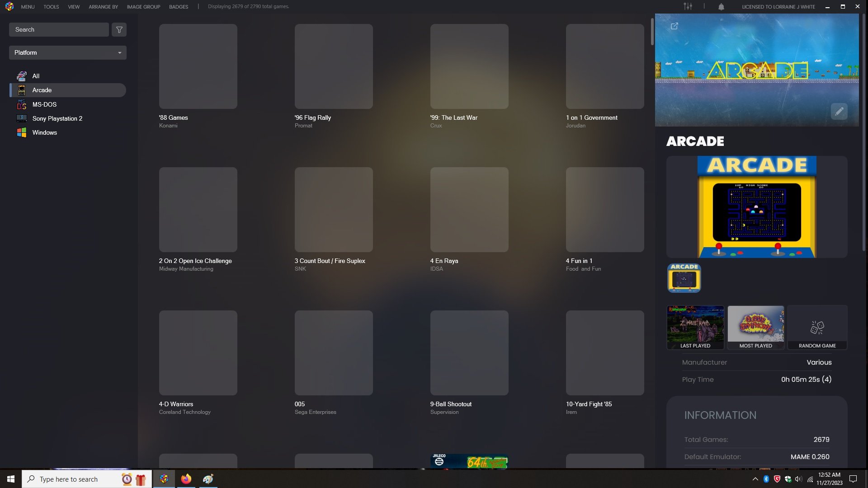Screen dimensions: 868x488
Task: Click LaunchBox icon in the taskbar
Action: [164, 479]
